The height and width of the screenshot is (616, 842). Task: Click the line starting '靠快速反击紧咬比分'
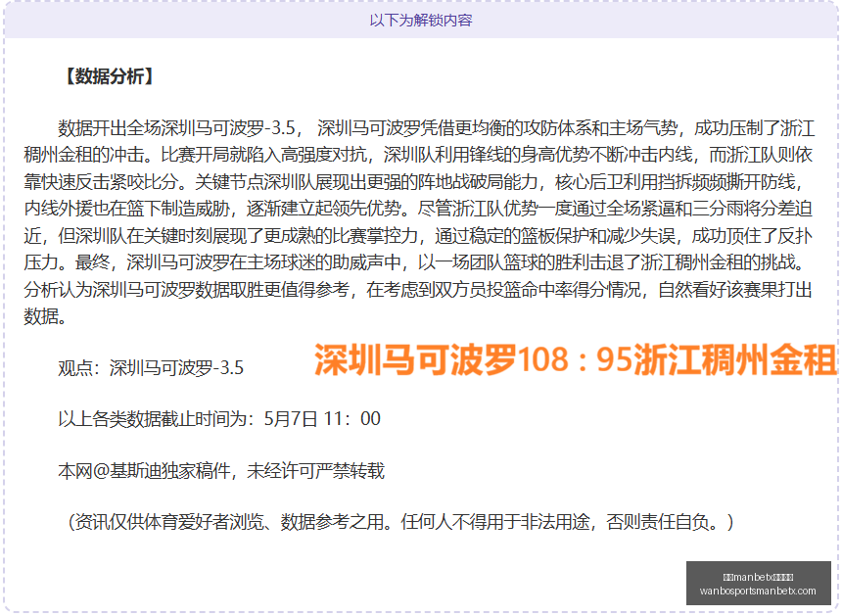point(413,182)
